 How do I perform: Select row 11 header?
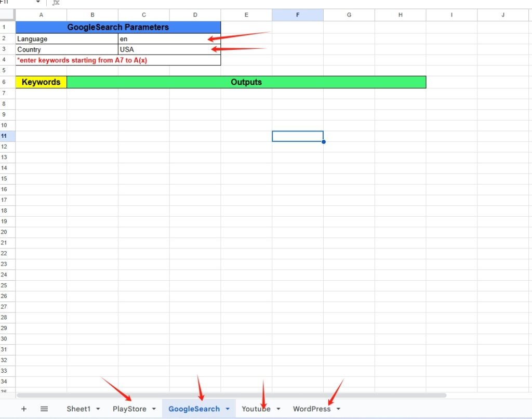click(x=7, y=136)
